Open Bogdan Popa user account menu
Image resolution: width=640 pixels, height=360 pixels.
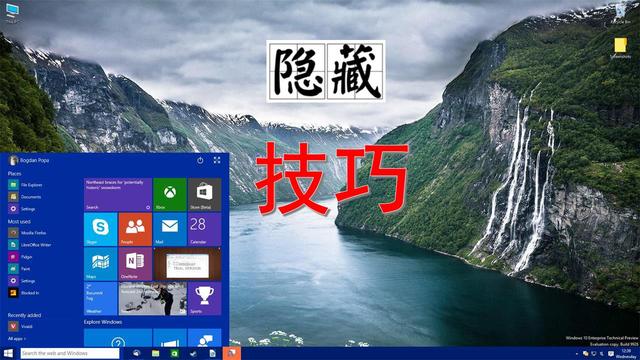pyautogui.click(x=29, y=160)
